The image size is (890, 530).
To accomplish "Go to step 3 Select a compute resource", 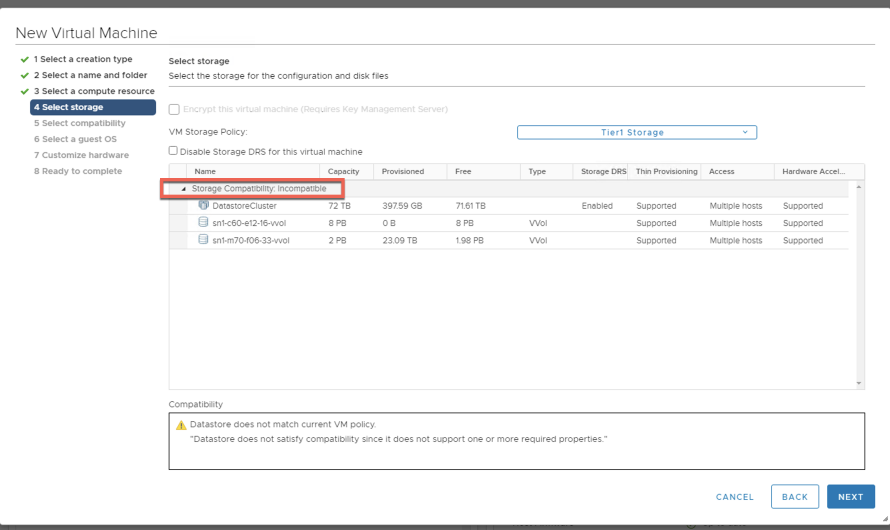I will coord(94,92).
